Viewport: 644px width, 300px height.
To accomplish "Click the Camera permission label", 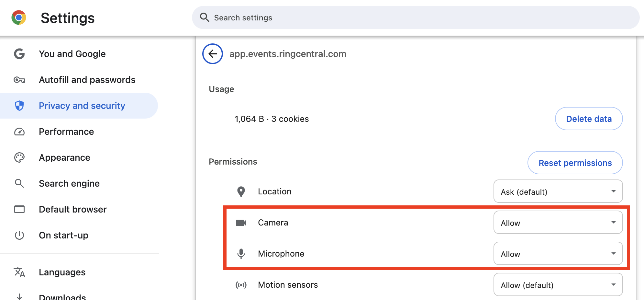I will (273, 223).
